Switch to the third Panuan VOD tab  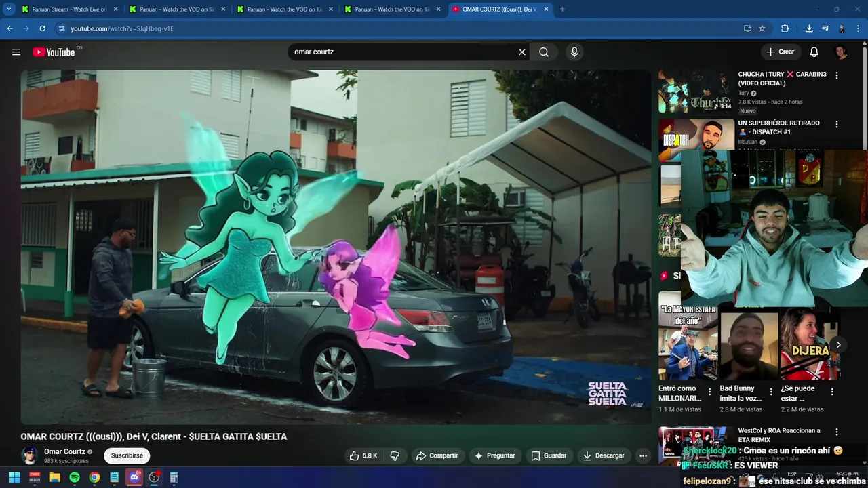coord(284,9)
